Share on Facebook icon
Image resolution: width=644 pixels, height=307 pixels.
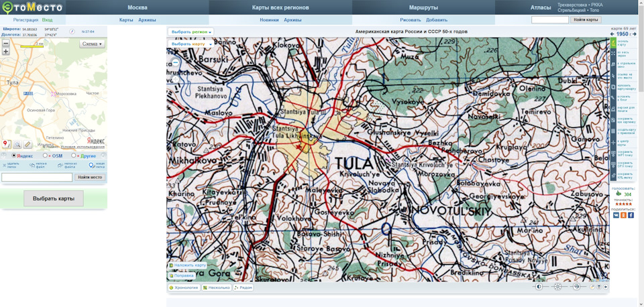(631, 215)
